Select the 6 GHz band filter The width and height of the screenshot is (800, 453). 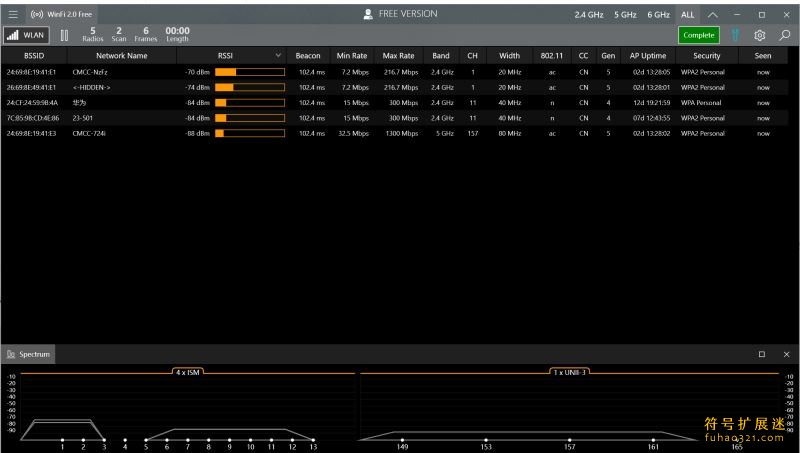coord(658,15)
